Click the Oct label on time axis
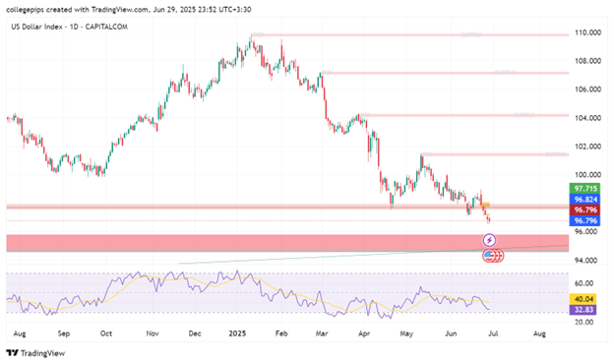614x364 pixels. pyautogui.click(x=106, y=334)
